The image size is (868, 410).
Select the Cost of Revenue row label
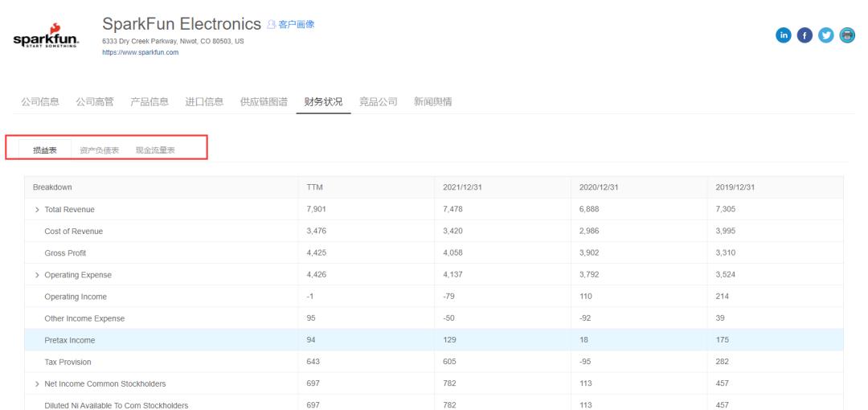[x=74, y=232]
